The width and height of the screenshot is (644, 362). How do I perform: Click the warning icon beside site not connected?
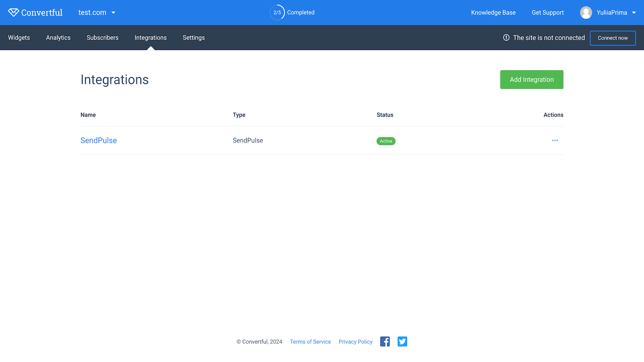506,37
